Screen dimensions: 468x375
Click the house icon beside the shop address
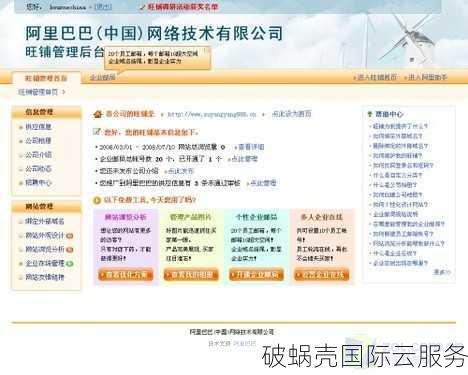click(97, 114)
